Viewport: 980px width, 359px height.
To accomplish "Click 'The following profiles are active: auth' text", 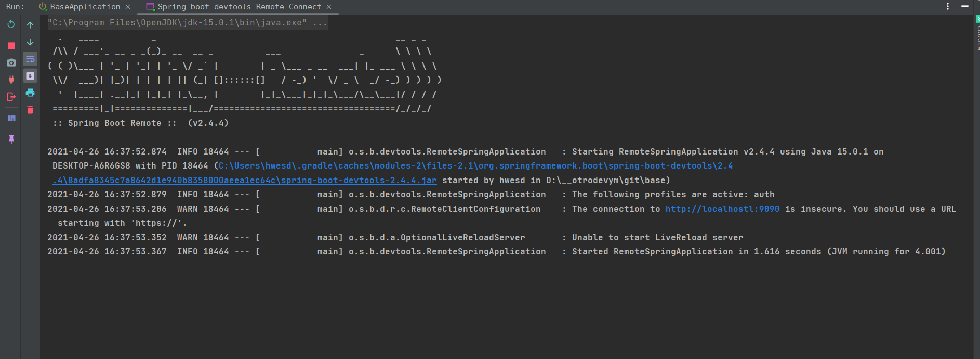I will point(673,195).
